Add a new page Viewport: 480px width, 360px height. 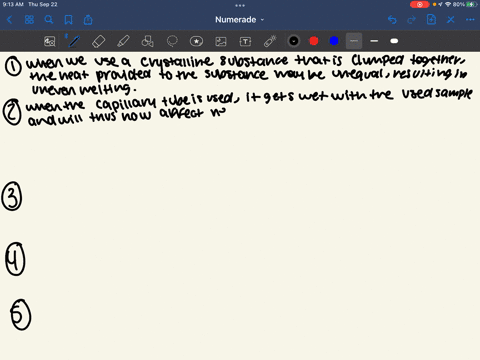point(431,20)
